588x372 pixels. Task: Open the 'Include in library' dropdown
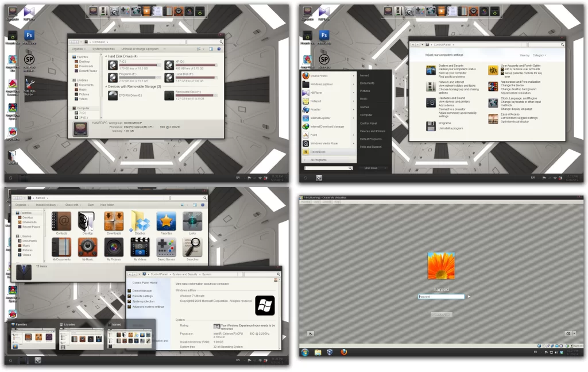tap(45, 205)
